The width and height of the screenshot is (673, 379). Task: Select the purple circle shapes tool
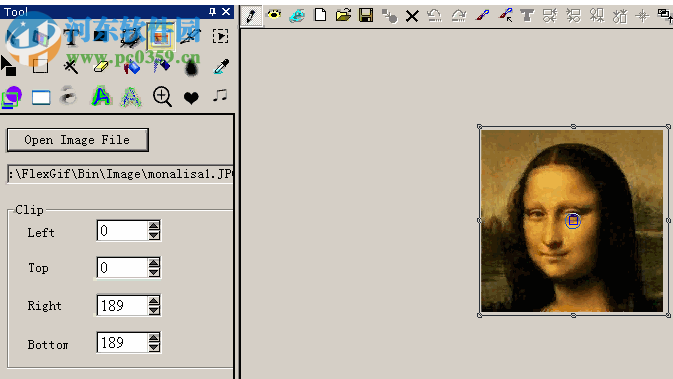point(12,97)
